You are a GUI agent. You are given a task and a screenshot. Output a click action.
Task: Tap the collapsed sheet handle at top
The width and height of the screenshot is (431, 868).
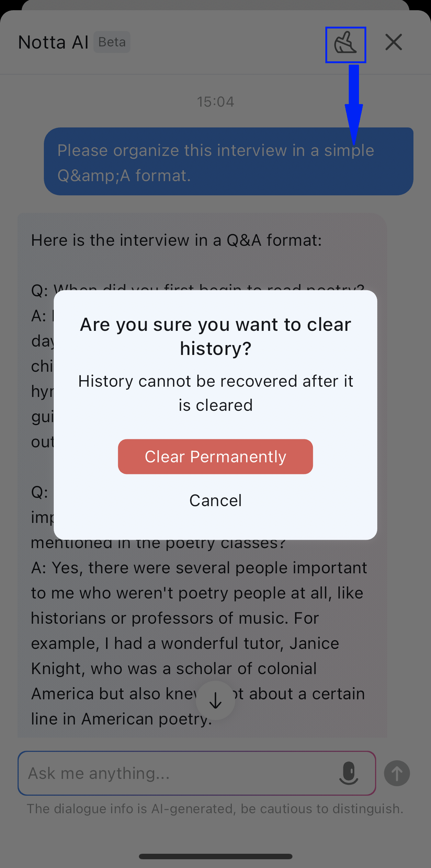point(215,5)
